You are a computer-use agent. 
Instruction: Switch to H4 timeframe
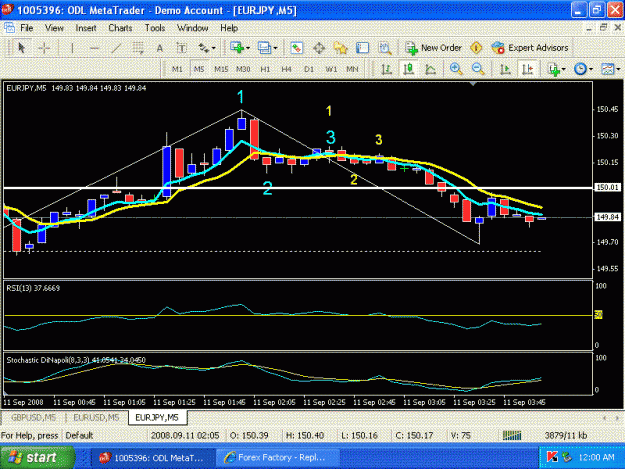(x=287, y=69)
